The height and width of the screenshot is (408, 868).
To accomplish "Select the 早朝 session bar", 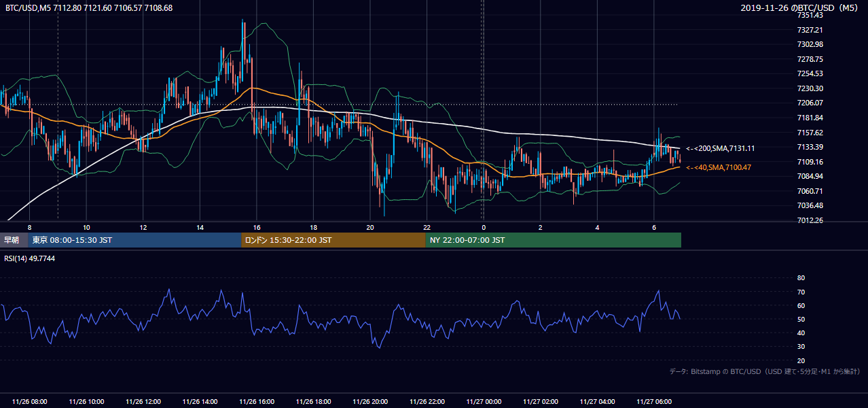I will coord(14,240).
